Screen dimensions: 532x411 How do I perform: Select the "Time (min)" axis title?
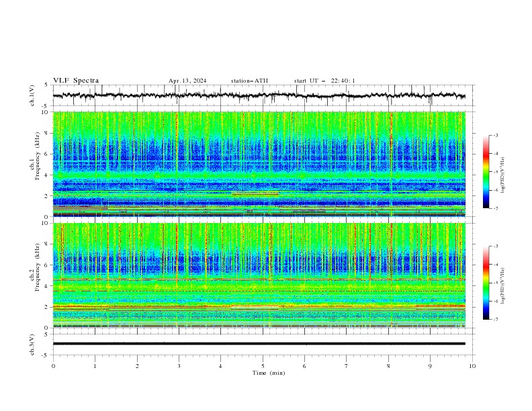pos(269,373)
